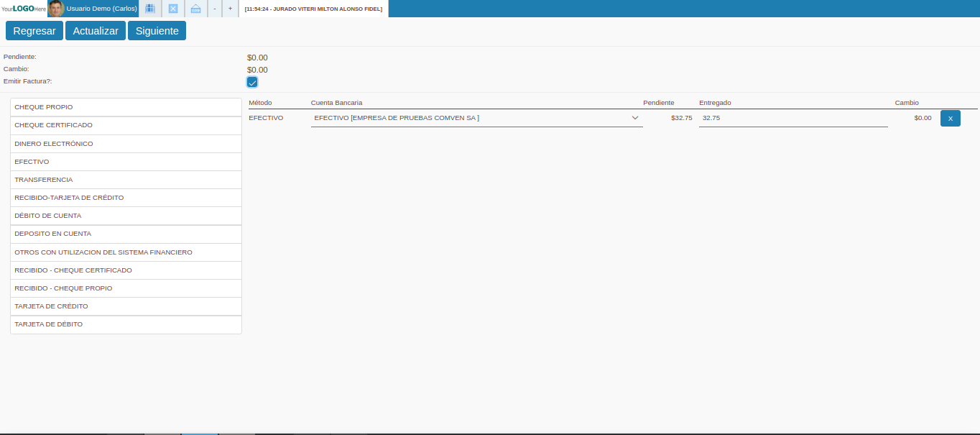Viewport: 980px width, 435px height.
Task: Select DINERO ELECTRÓNICO payment method
Action: pyautogui.click(x=126, y=144)
